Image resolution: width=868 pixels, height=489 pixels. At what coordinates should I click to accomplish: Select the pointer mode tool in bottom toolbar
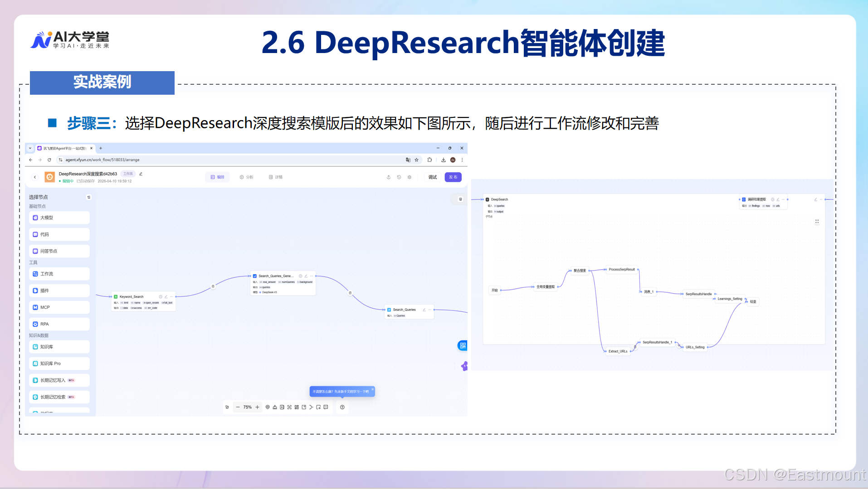227,407
